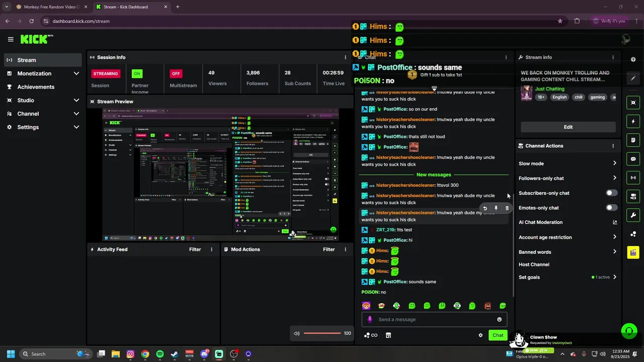Open Mod Actions three-dot options menu
The image size is (644, 362).
pyautogui.click(x=345, y=249)
